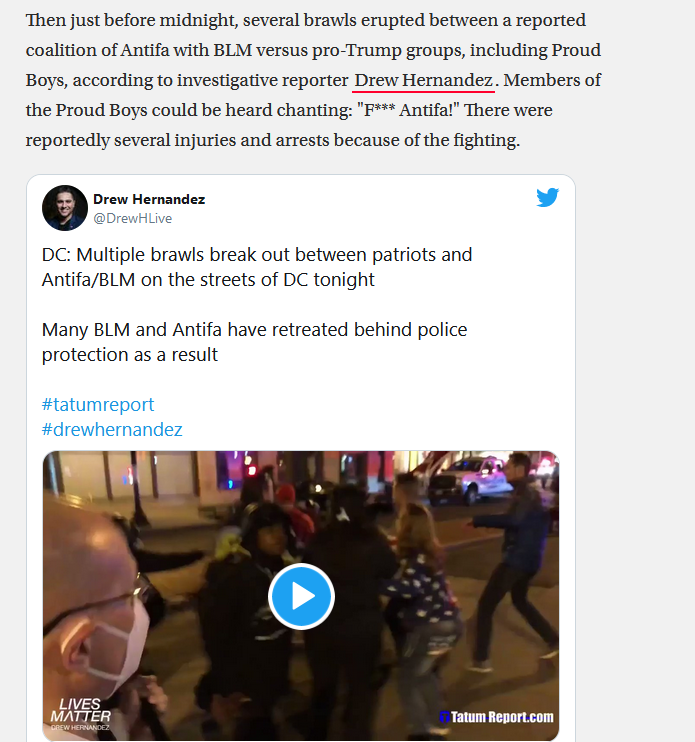Click the TatumReport.com watermark in the video

pos(496,717)
